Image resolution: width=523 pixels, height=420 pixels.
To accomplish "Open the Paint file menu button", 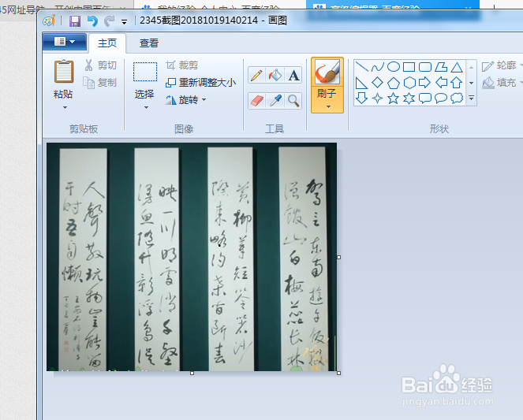I will pyautogui.click(x=65, y=42).
